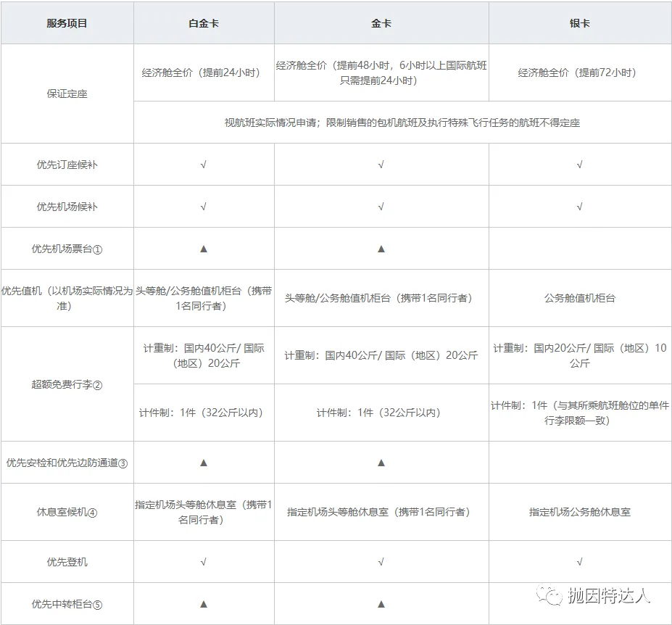The height and width of the screenshot is (625, 672).
Task: Click the 金卡 checkmark for 优先登机
Action: pyautogui.click(x=381, y=561)
